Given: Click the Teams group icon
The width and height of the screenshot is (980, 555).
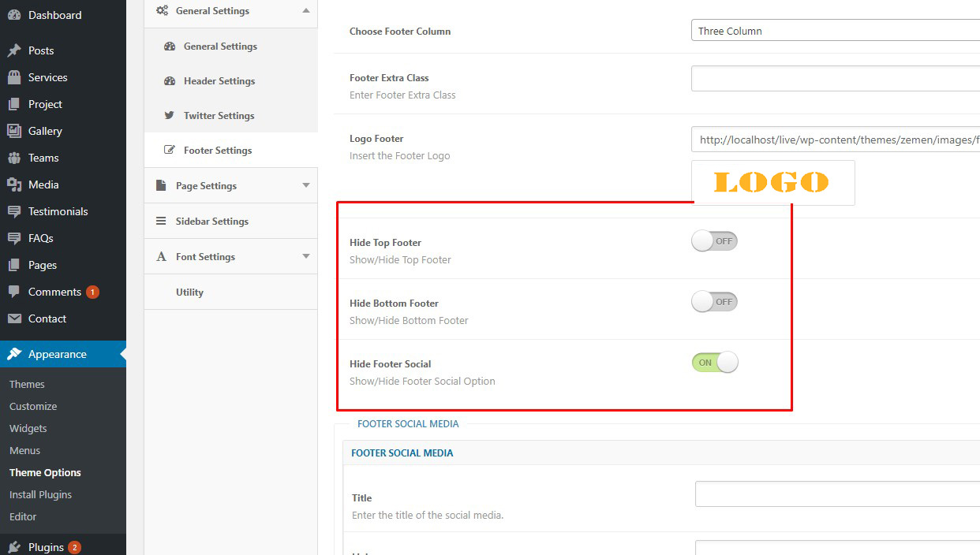Looking at the screenshot, I should click(x=14, y=158).
